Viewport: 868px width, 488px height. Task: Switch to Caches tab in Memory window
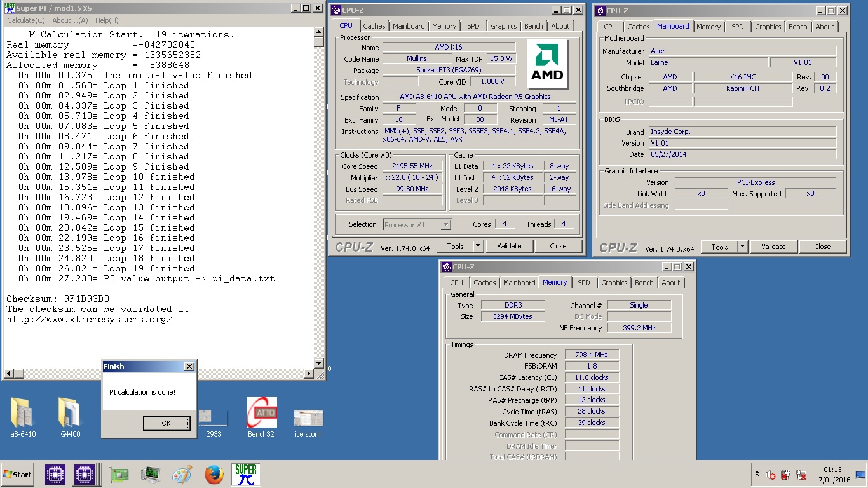pos(485,283)
